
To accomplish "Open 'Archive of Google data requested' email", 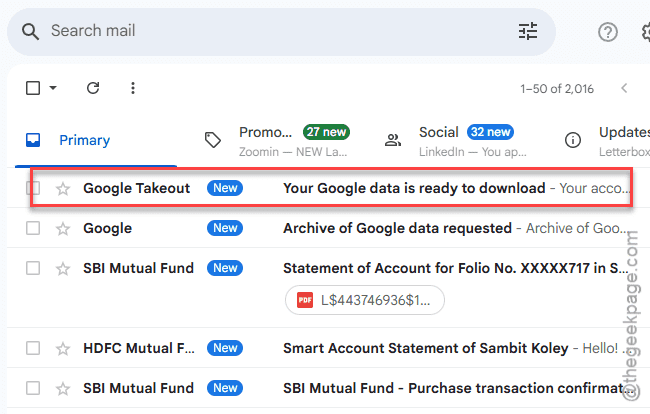I will click(x=397, y=228).
